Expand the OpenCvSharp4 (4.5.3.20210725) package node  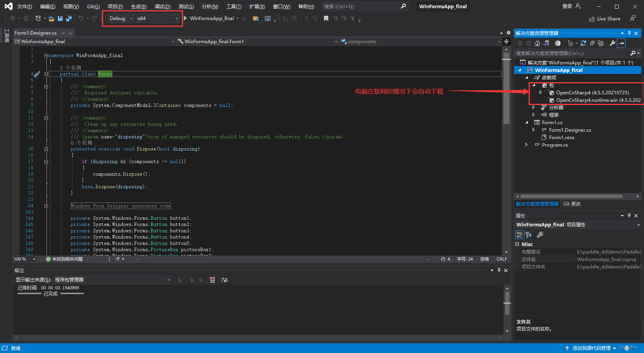pyautogui.click(x=540, y=93)
